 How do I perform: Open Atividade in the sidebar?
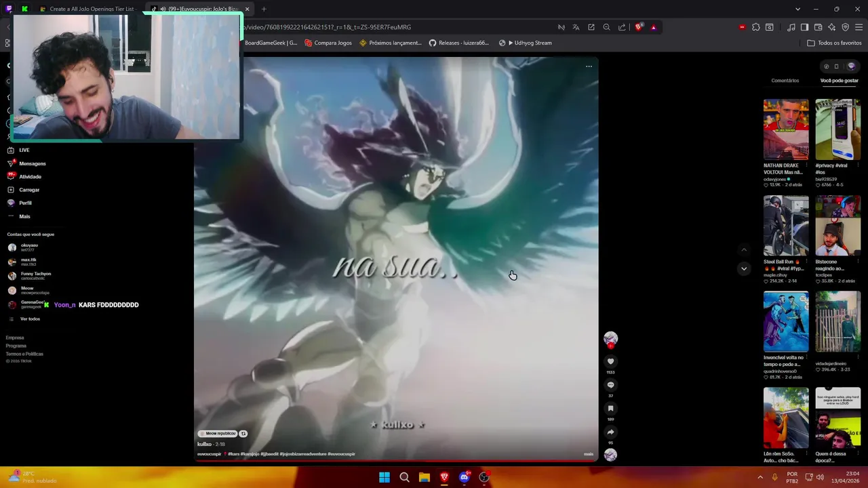click(24, 176)
